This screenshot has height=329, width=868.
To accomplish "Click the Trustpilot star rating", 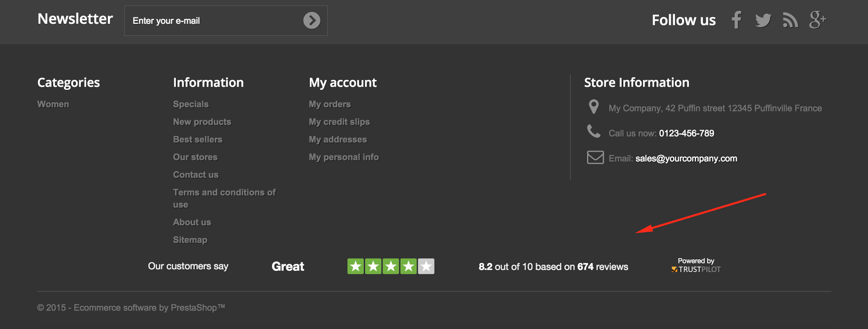I will click(391, 266).
